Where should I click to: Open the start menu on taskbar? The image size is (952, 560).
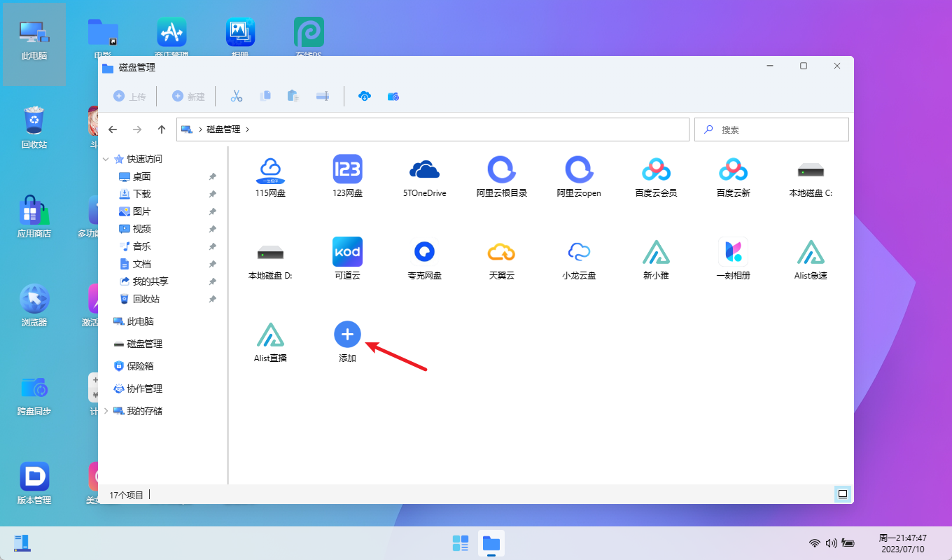(x=460, y=543)
